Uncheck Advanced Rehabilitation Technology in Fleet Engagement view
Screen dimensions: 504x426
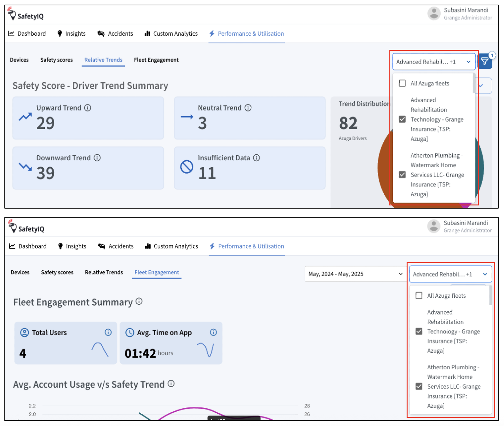point(419,331)
